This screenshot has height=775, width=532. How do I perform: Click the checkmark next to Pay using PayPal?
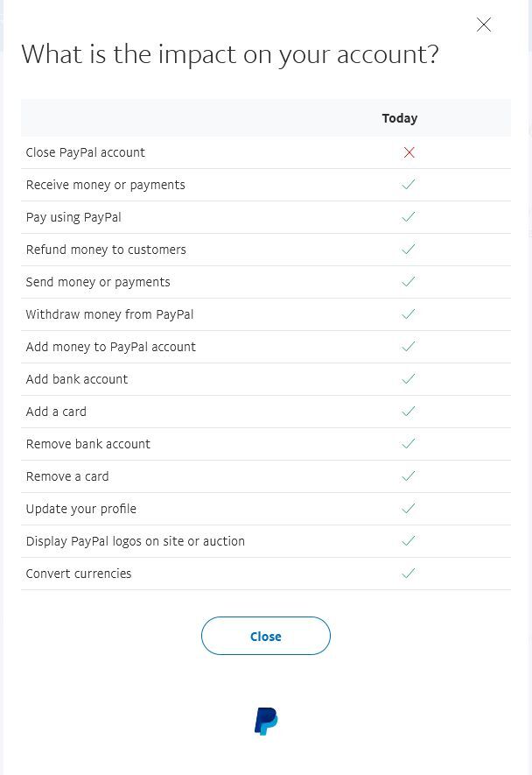click(x=409, y=217)
